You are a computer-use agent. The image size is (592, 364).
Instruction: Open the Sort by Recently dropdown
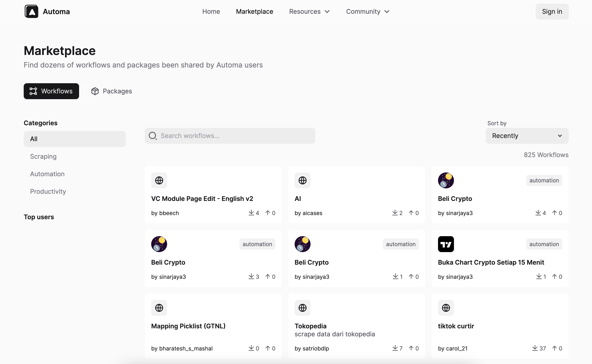click(x=527, y=136)
